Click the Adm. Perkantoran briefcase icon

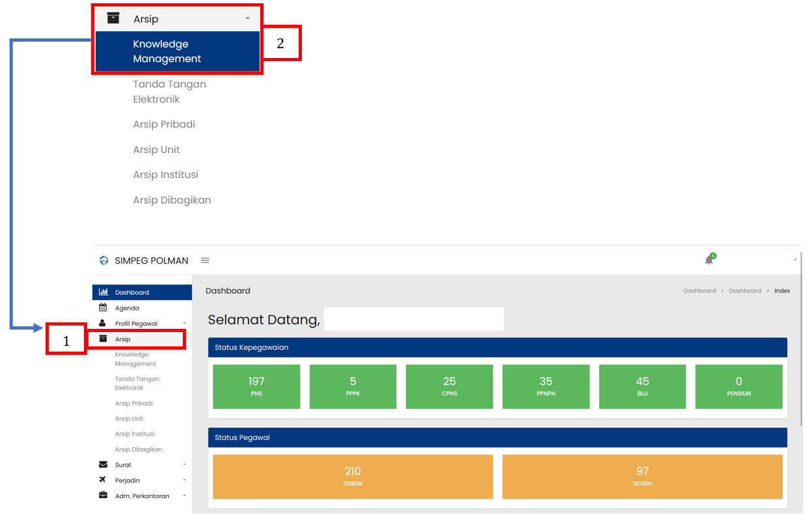click(103, 496)
